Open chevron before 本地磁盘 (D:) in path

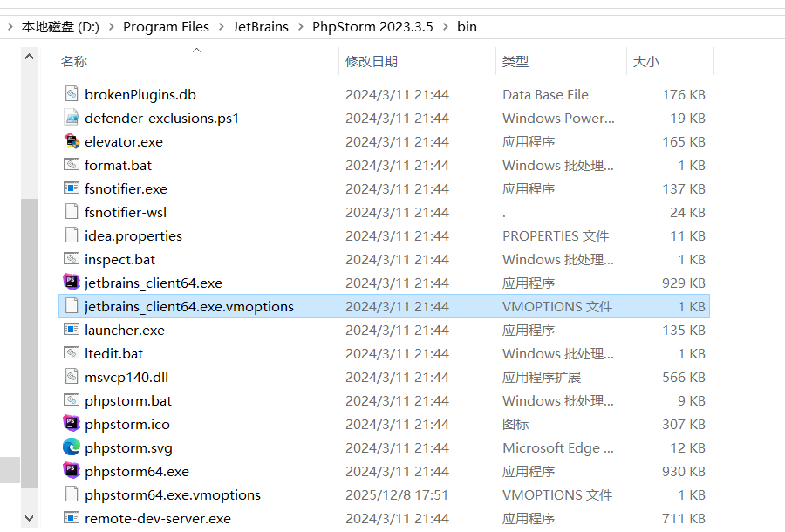pos(10,26)
